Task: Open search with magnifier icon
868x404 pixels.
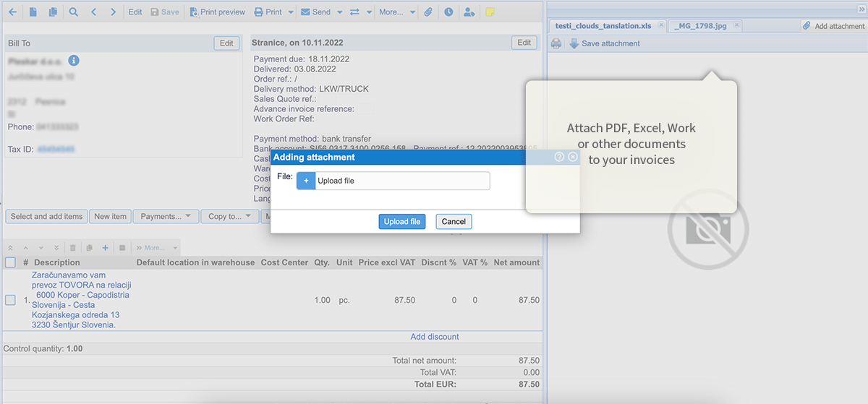Action: [x=74, y=12]
